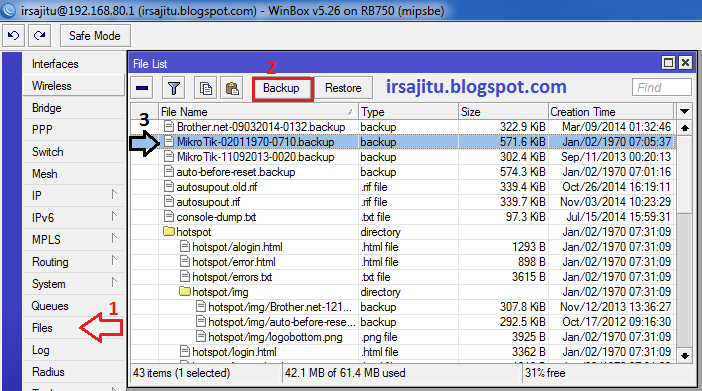
Task: Sort by Creation Time column header
Action: coord(611,112)
